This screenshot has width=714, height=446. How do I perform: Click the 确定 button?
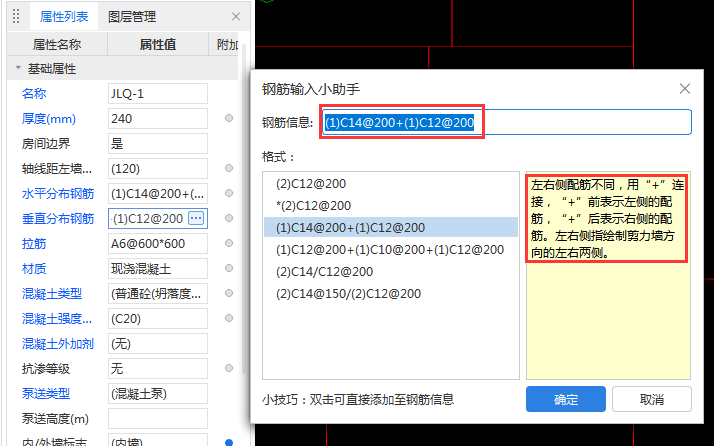tap(566, 399)
